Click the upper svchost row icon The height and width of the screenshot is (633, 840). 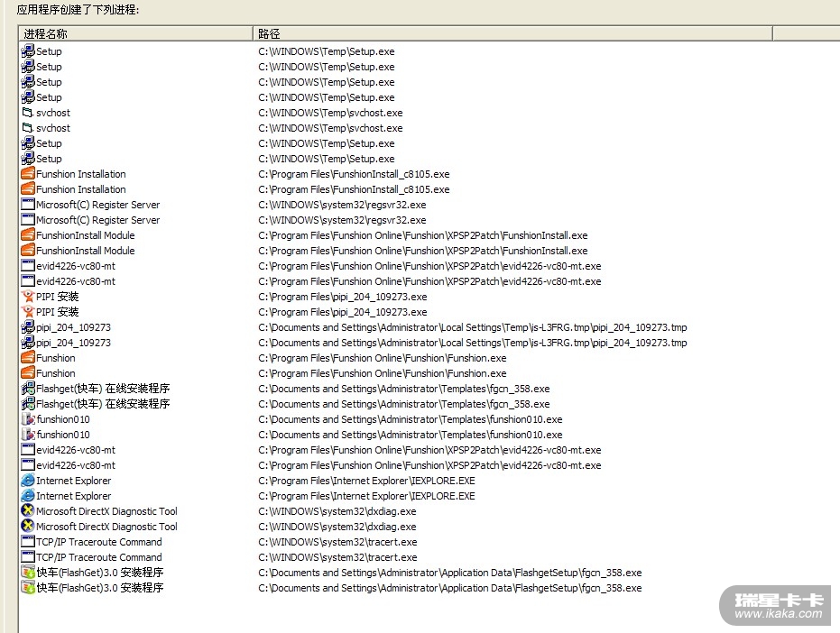coord(28,113)
